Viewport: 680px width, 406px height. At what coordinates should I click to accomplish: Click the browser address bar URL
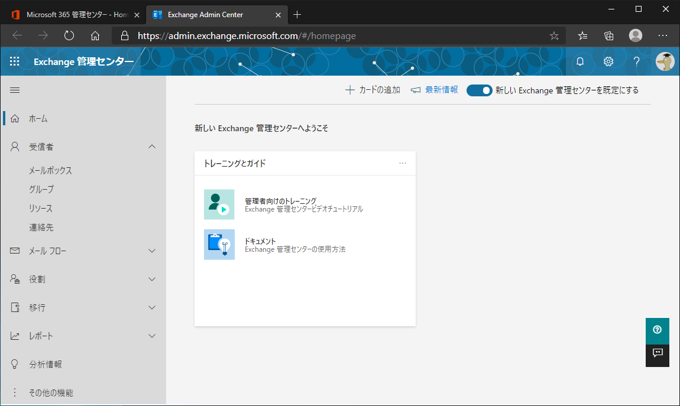246,36
